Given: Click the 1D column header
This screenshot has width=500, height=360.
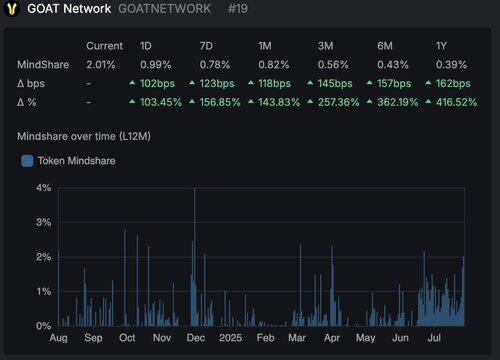Looking at the screenshot, I should pyautogui.click(x=146, y=46).
